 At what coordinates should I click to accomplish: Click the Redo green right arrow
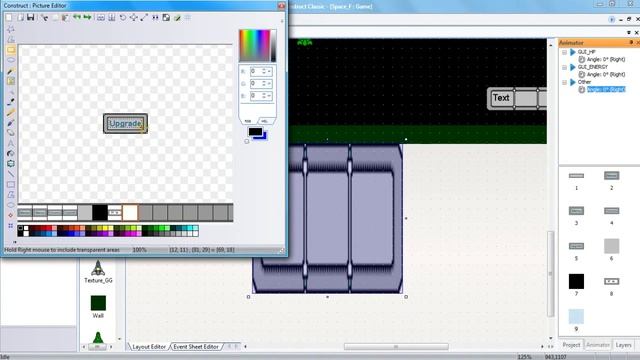click(87, 18)
